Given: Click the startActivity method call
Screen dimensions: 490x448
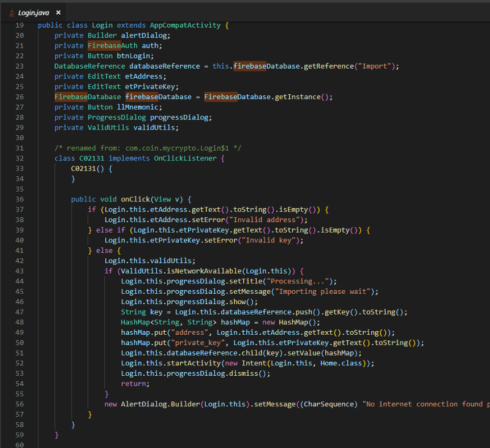Looking at the screenshot, I should click(194, 364).
